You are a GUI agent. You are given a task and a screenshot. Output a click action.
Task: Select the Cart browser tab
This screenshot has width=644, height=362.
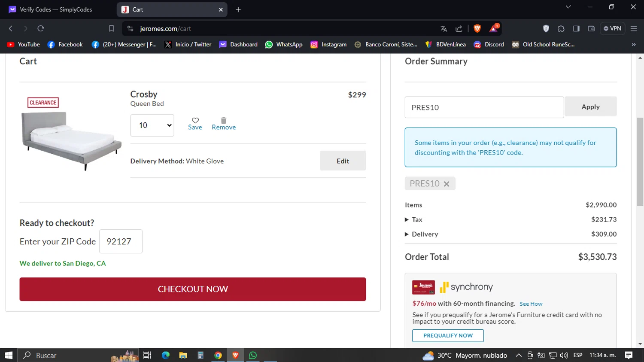[172, 9]
